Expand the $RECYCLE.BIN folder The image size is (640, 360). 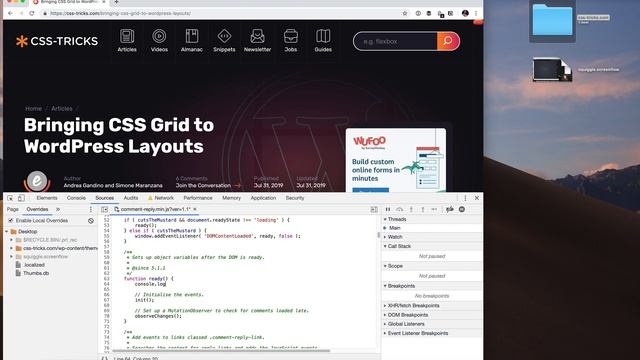coord(11,240)
